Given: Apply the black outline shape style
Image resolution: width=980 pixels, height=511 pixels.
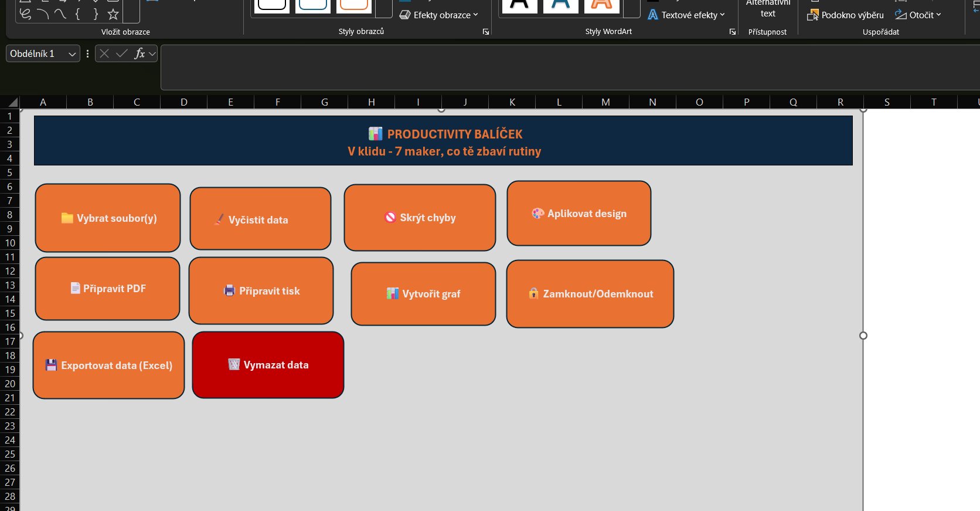Looking at the screenshot, I should [x=272, y=6].
